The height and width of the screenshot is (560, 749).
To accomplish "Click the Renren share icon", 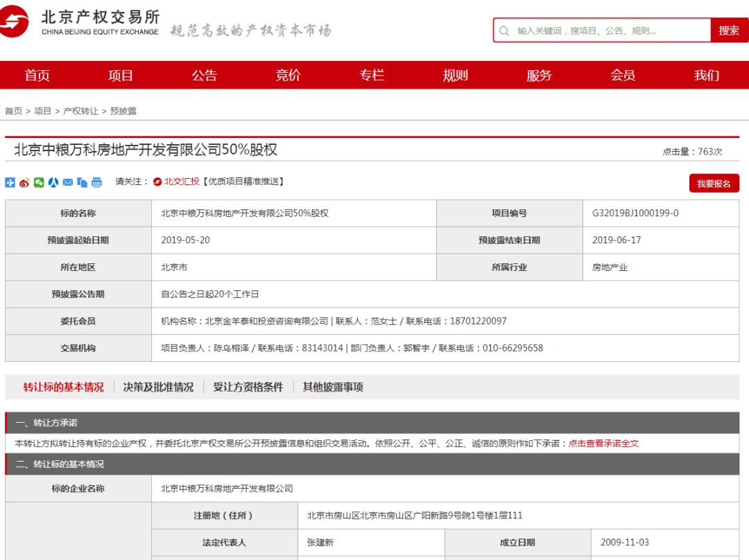I will (x=53, y=182).
